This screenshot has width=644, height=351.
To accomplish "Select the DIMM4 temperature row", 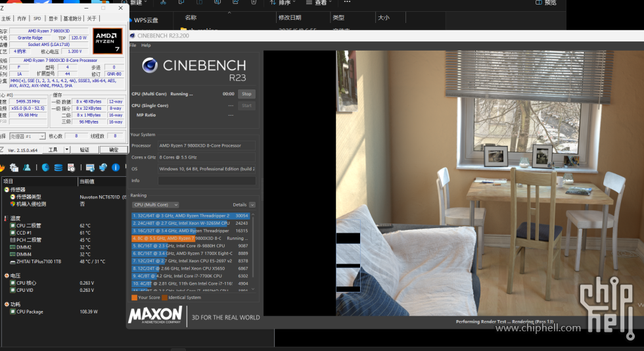I will [x=63, y=254].
